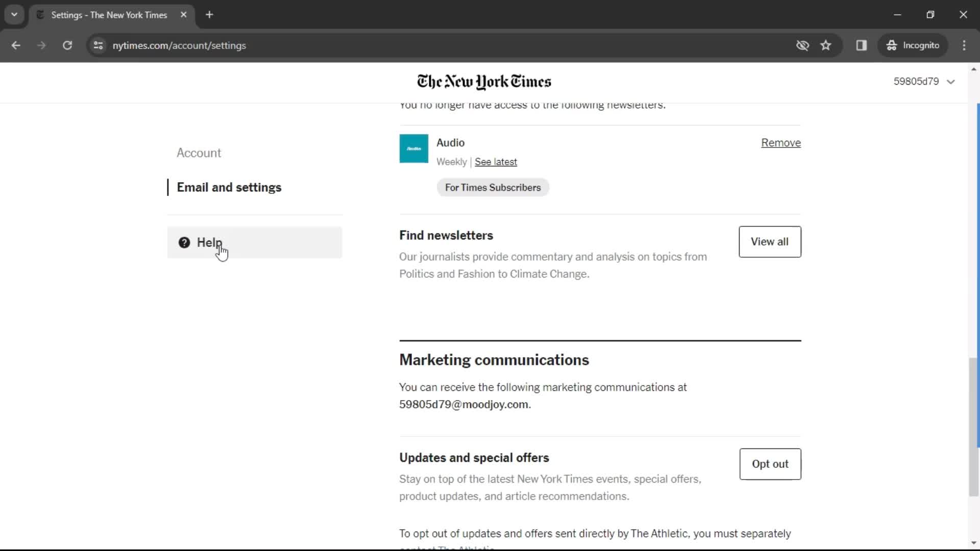Click the back navigation arrow
Image resolution: width=980 pixels, height=551 pixels.
[x=16, y=46]
